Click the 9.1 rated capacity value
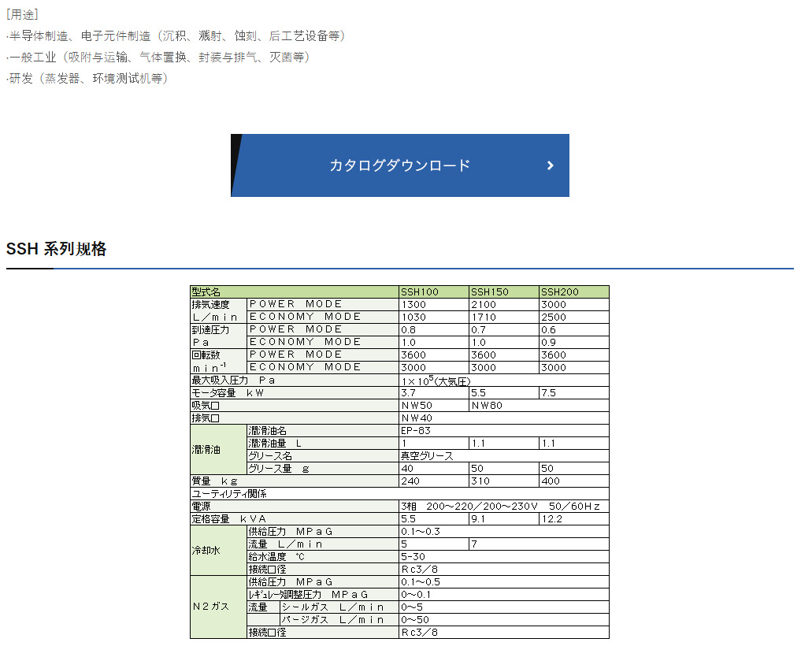Viewport: 801px width, 672px height. click(x=503, y=518)
